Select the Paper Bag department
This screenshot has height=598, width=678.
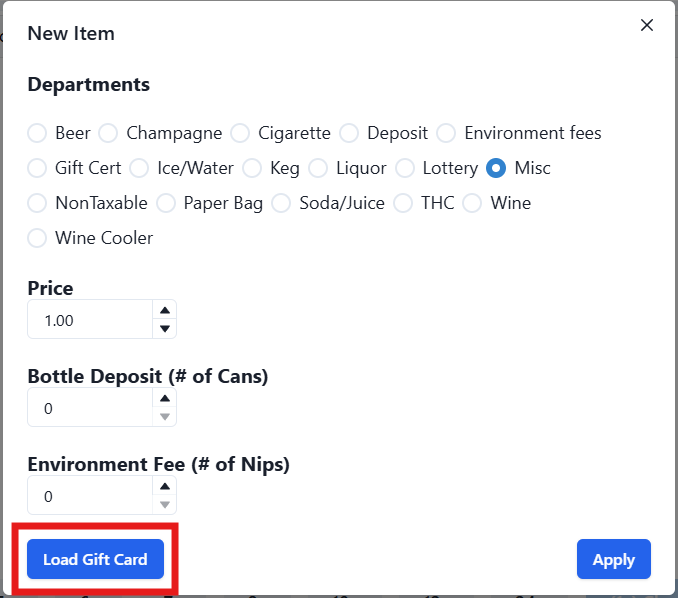pyautogui.click(x=166, y=203)
